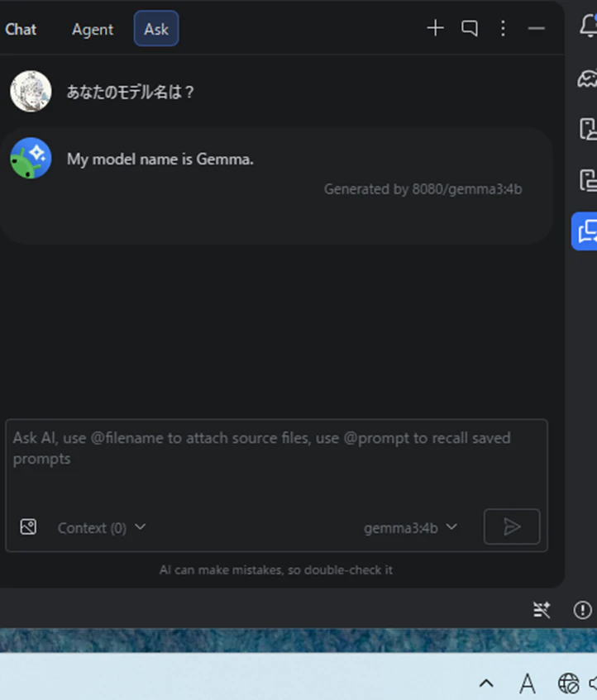This screenshot has height=700, width=597.
Task: Focus the Ask AI prompt input field
Action: [x=276, y=466]
